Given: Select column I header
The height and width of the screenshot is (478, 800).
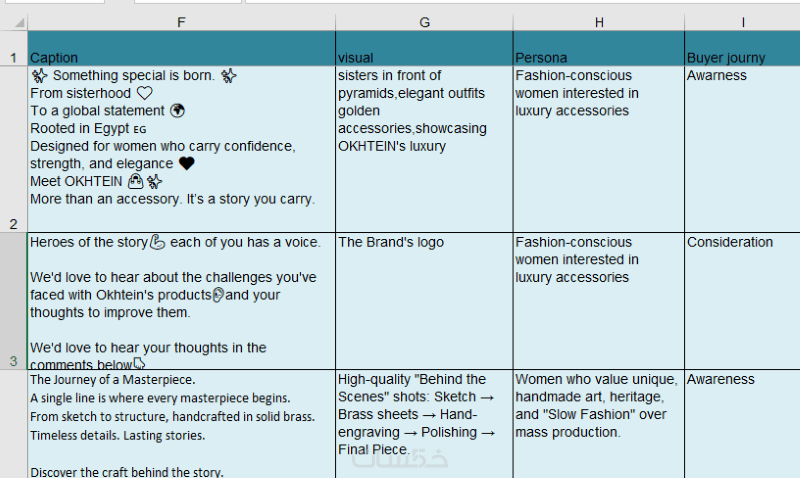Looking at the screenshot, I should pos(742,21).
